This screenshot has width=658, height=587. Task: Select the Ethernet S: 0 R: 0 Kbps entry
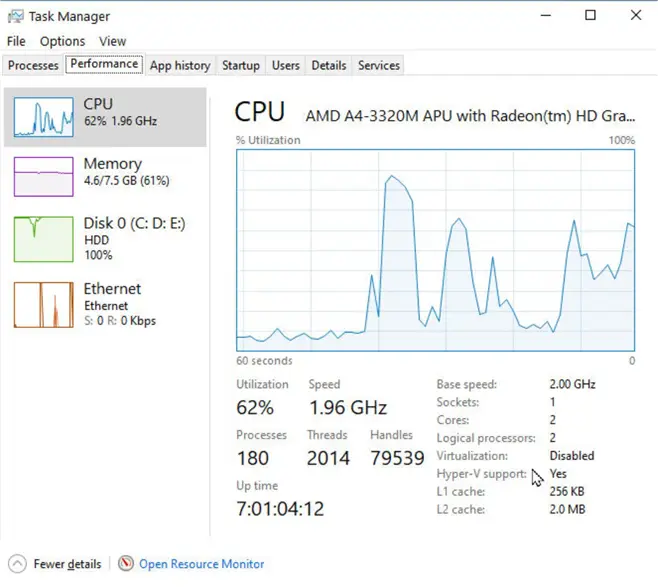105,305
